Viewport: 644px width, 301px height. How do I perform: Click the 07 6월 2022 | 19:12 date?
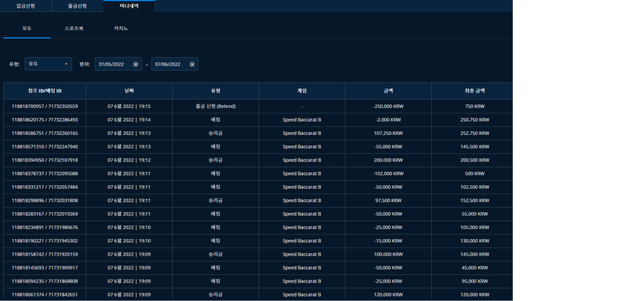[129, 161]
